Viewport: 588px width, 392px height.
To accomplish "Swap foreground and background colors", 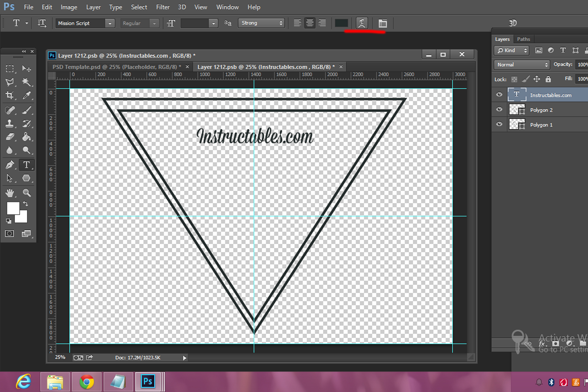I will point(26,204).
